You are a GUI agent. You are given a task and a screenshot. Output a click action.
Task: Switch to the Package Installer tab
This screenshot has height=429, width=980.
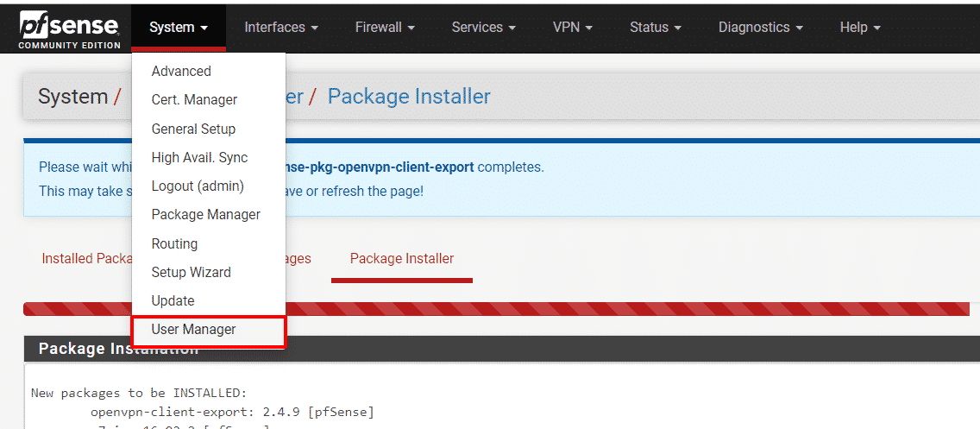click(x=402, y=259)
